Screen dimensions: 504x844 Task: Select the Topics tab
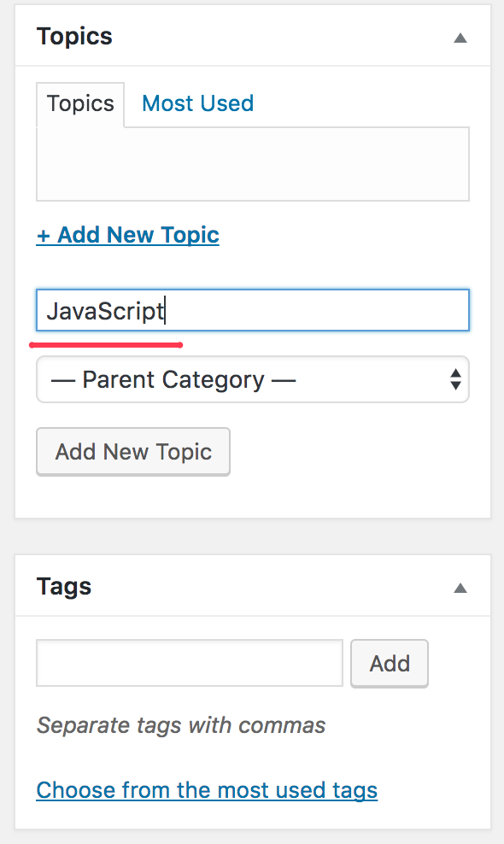[80, 104]
